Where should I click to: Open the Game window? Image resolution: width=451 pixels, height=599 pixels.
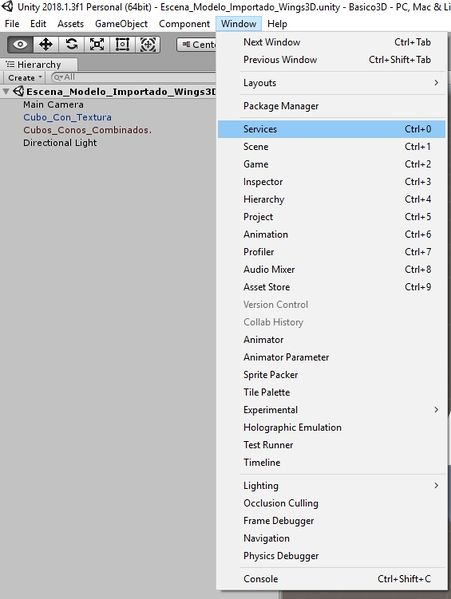point(331,164)
